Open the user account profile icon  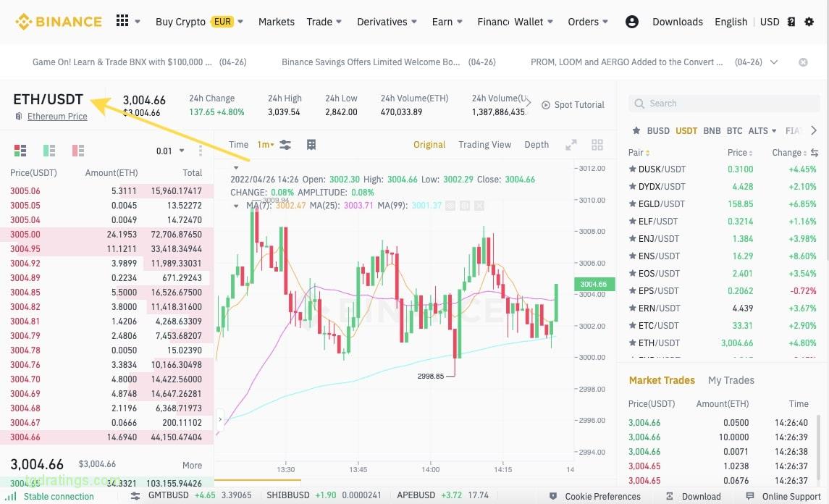tap(632, 22)
